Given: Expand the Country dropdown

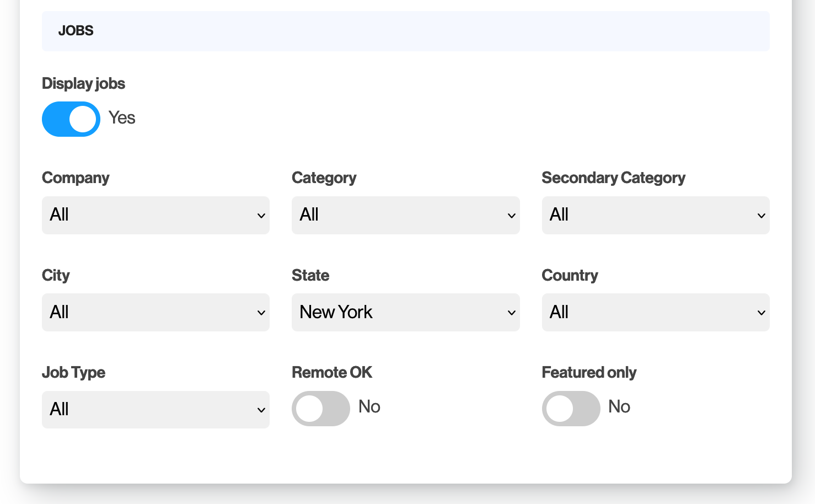Looking at the screenshot, I should [x=655, y=312].
